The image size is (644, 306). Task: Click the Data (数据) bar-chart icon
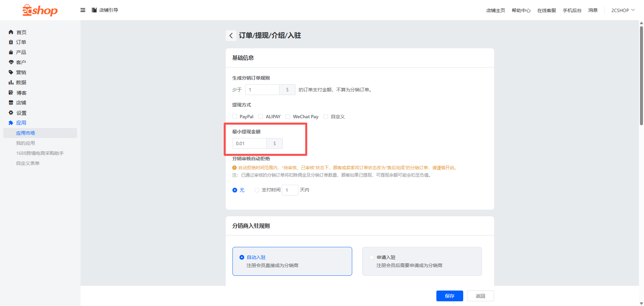coord(11,83)
